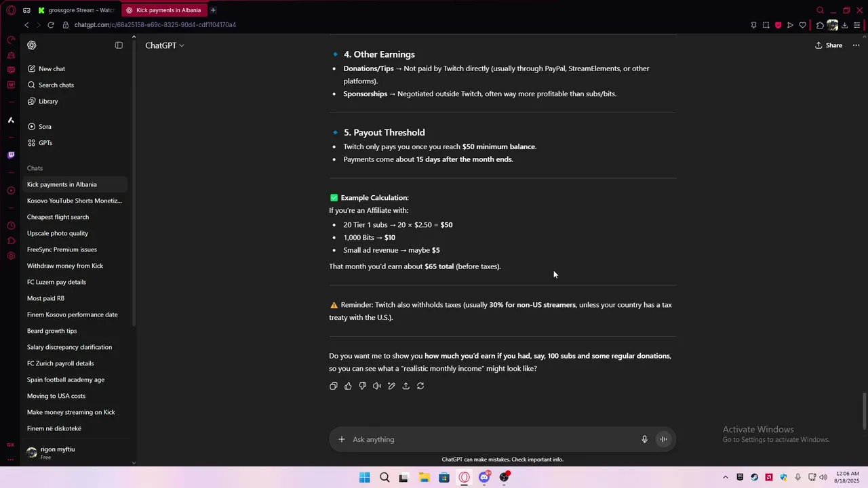Open File Explorer from the taskbar
868x488 pixels.
(x=424, y=477)
